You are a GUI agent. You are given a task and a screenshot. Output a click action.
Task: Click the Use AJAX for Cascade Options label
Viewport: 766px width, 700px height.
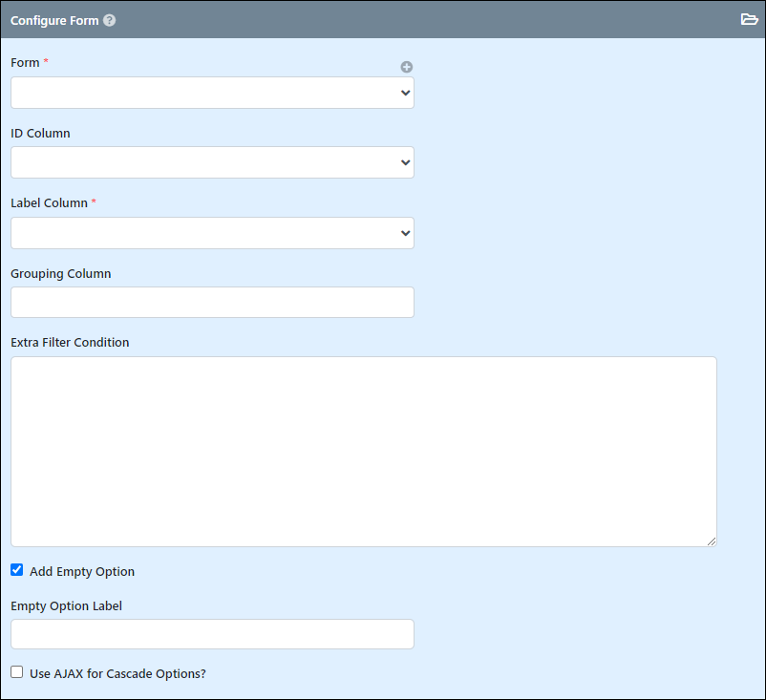point(117,673)
